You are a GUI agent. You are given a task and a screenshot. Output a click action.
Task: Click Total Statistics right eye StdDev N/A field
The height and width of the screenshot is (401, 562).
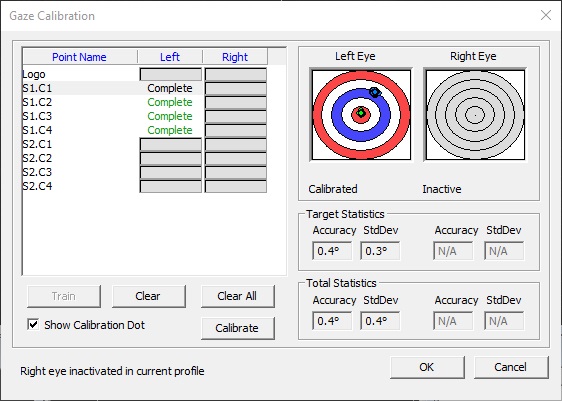tap(504, 321)
